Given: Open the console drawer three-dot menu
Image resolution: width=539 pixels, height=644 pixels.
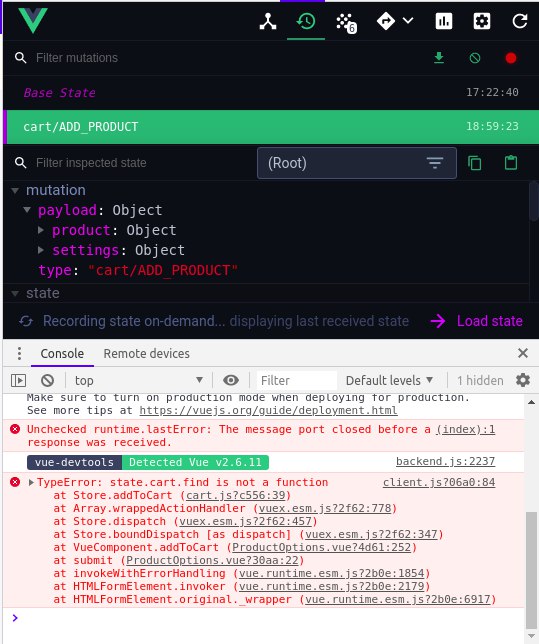Looking at the screenshot, I should tap(19, 354).
